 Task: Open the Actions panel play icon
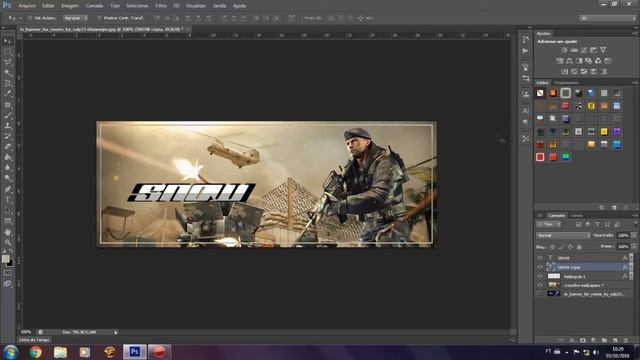pyautogui.click(x=526, y=51)
